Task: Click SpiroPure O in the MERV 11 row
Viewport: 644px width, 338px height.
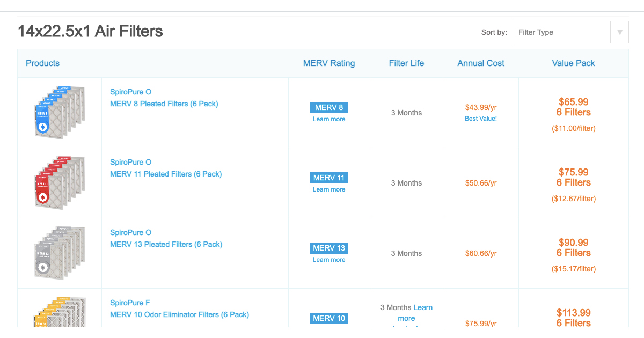Action: tap(131, 162)
